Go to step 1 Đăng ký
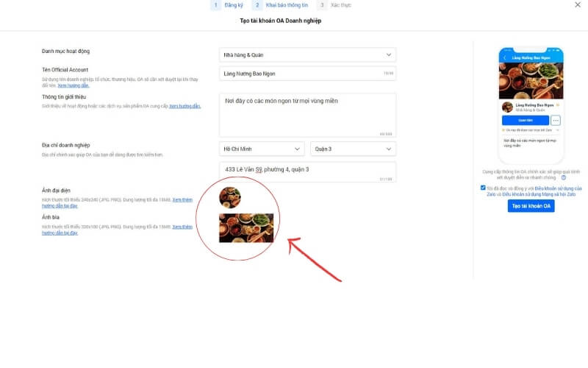Image resolution: width=588 pixels, height=368 pixels. pos(227,5)
